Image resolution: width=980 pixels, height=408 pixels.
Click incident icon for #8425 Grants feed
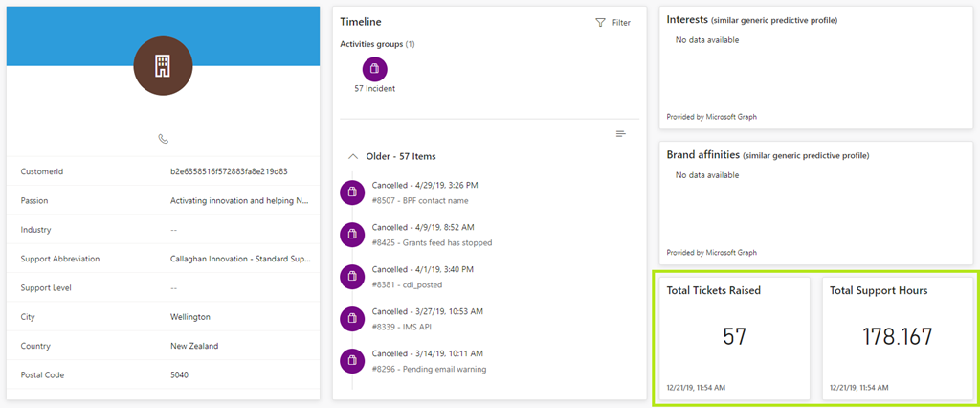coord(352,235)
